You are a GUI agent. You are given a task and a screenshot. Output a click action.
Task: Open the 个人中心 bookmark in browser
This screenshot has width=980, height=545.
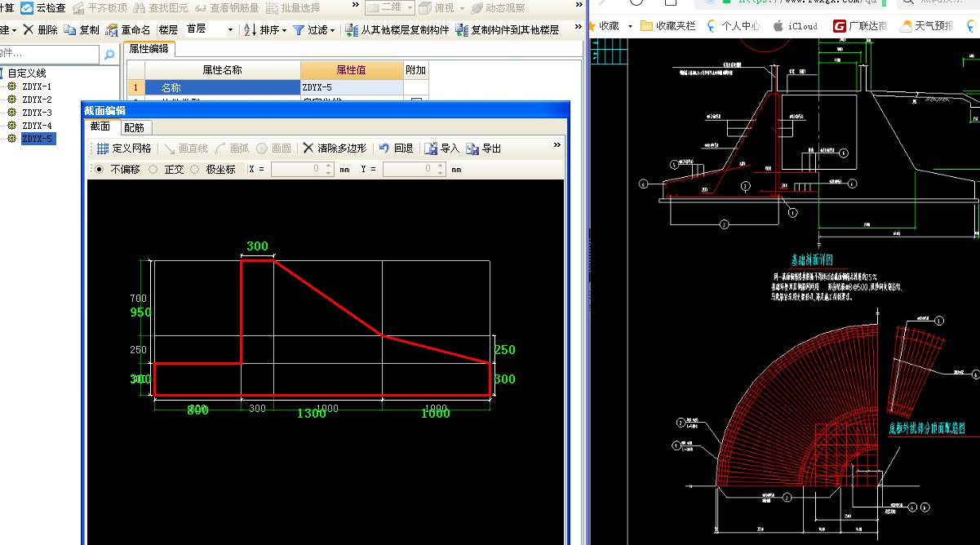point(735,26)
